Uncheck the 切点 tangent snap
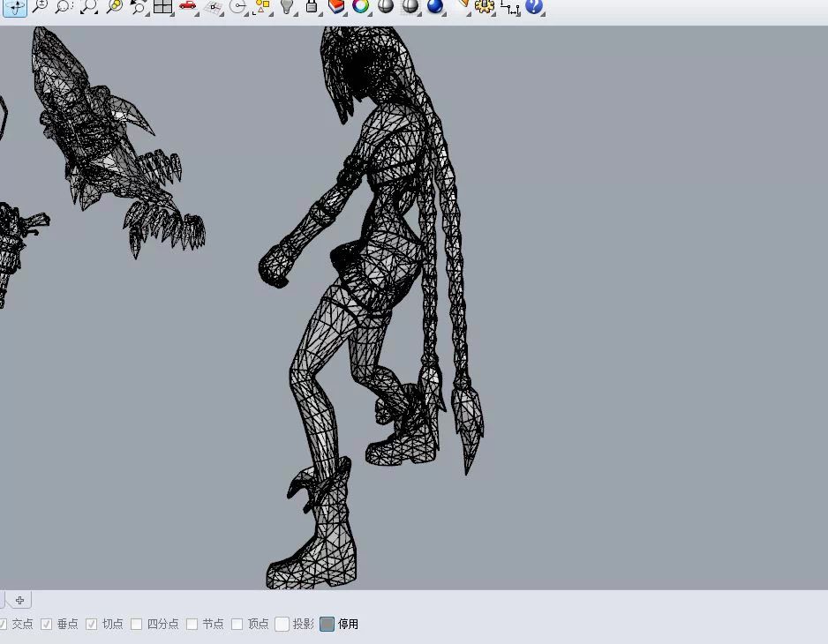 pos(91,624)
